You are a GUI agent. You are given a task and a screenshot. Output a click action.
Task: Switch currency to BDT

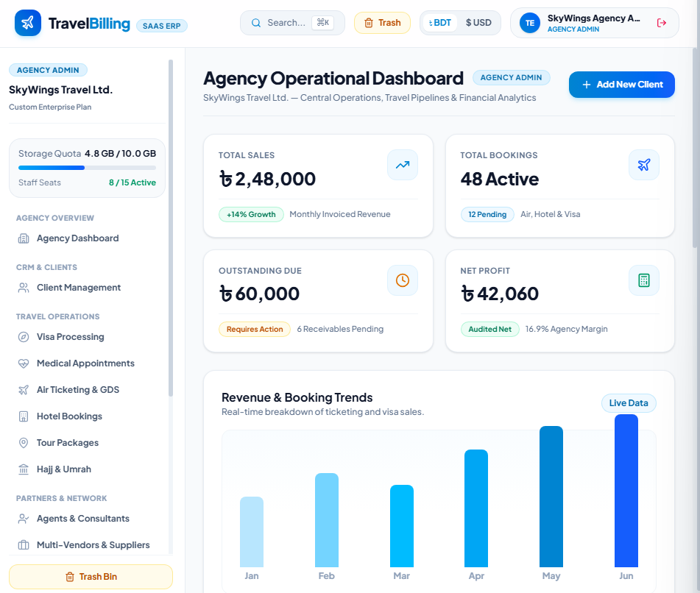tap(440, 23)
